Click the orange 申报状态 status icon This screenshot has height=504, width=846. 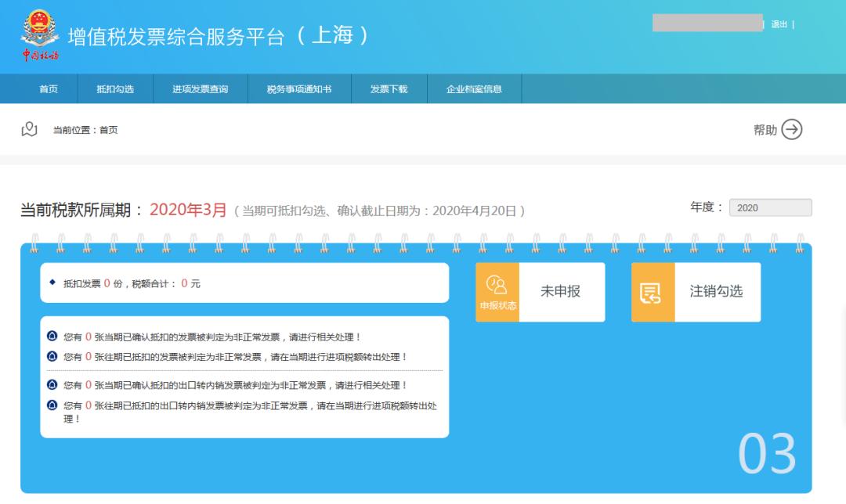click(x=497, y=292)
